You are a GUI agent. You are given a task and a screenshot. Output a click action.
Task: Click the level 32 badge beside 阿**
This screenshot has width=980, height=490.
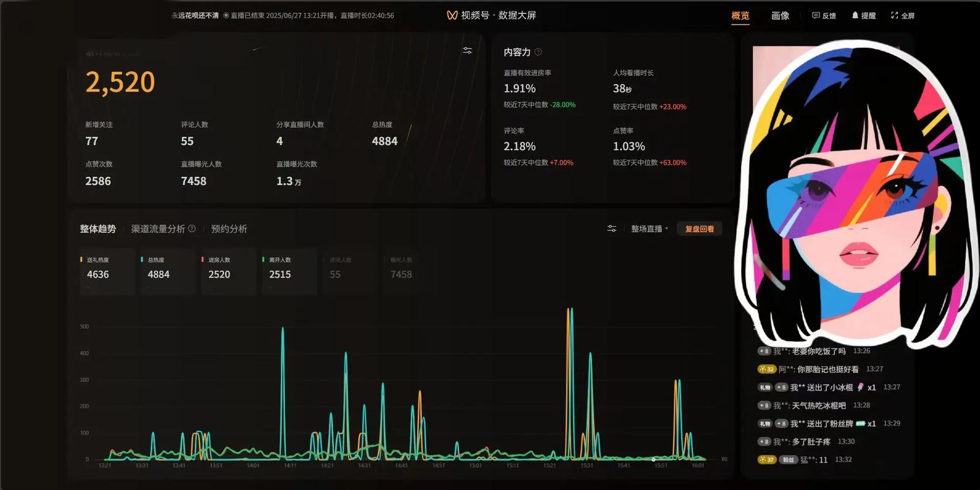767,369
